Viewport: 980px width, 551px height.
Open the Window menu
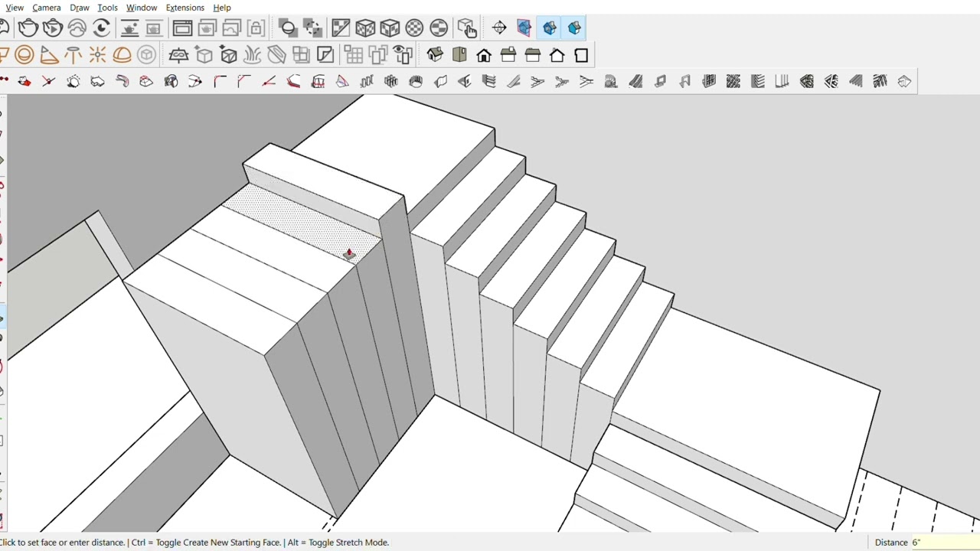tap(142, 8)
